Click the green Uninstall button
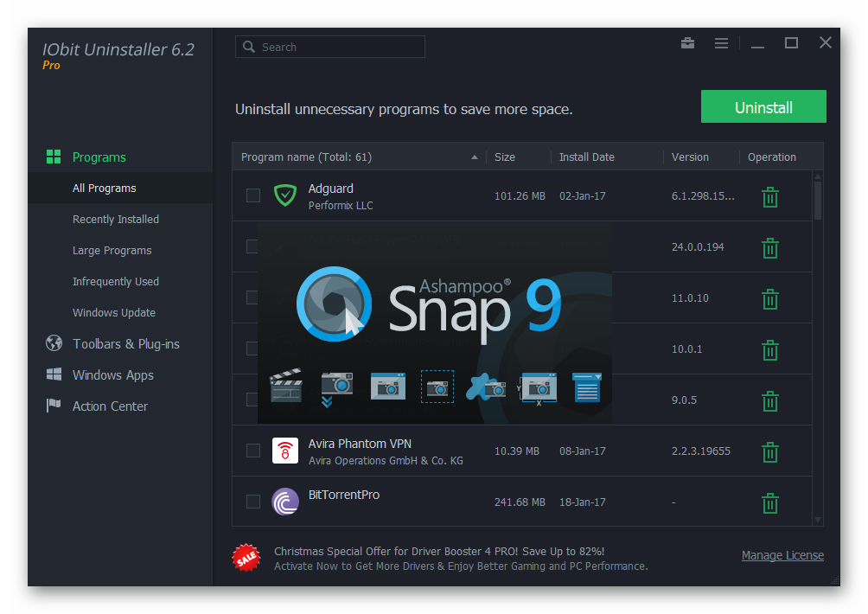Image resolution: width=868 pixels, height=614 pixels. pos(763,106)
